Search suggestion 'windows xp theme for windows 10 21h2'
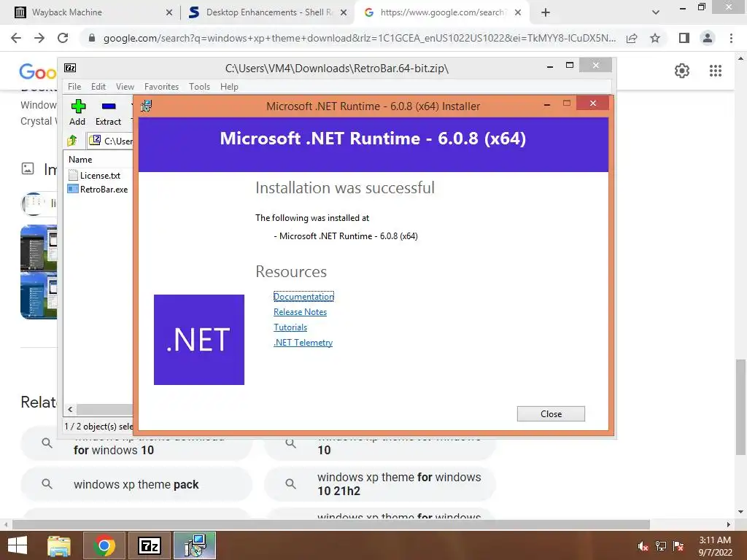Screen dimensions: 747x560 pyautogui.click(x=379, y=484)
